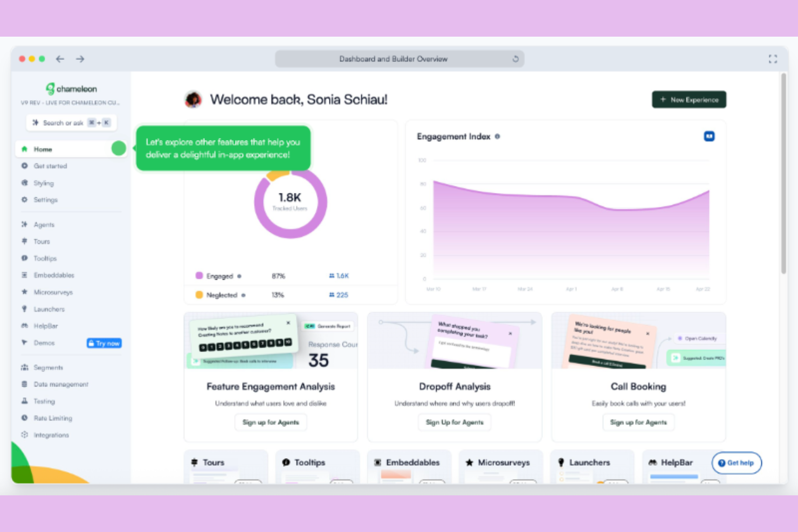
Task: Switch to the Home section
Action: [x=43, y=149]
